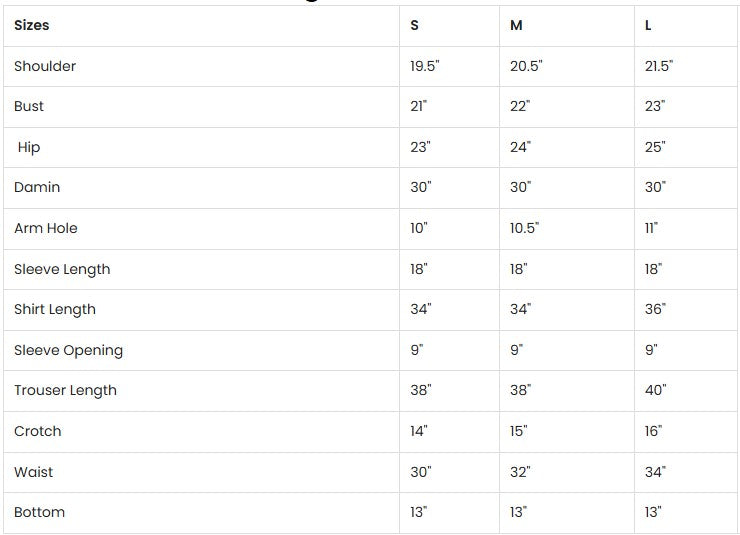The width and height of the screenshot is (740, 535).
Task: Click the Crotch row label
Action: 38,431
